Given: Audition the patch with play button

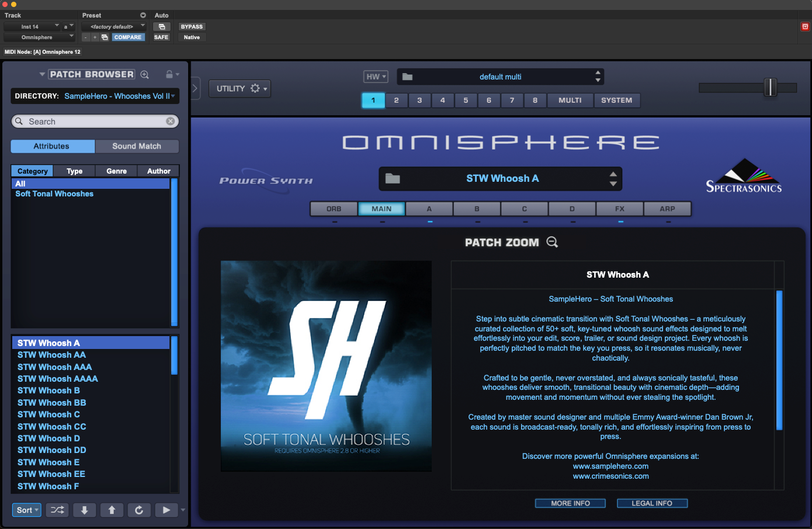Looking at the screenshot, I should 166,510.
